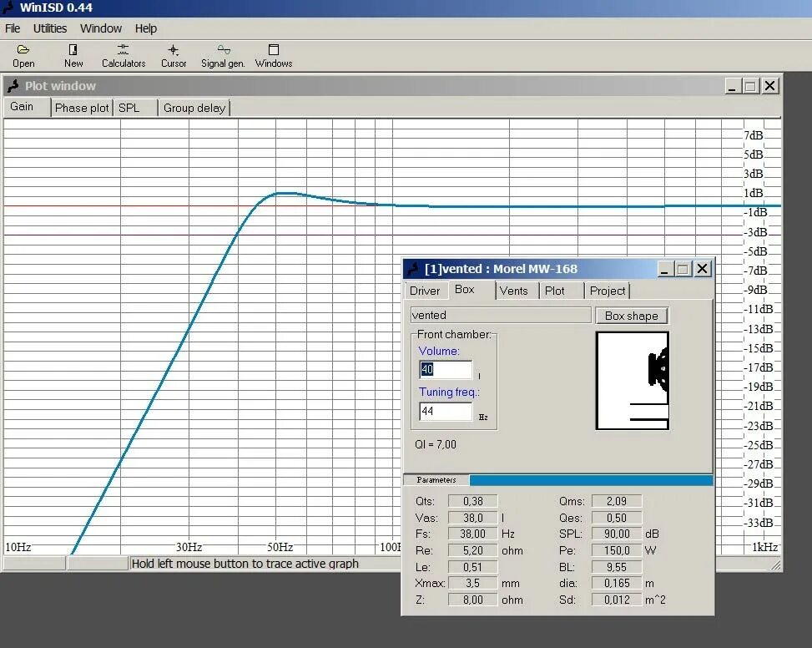Open the Utilities menu
This screenshot has height=648, width=812.
[50, 28]
